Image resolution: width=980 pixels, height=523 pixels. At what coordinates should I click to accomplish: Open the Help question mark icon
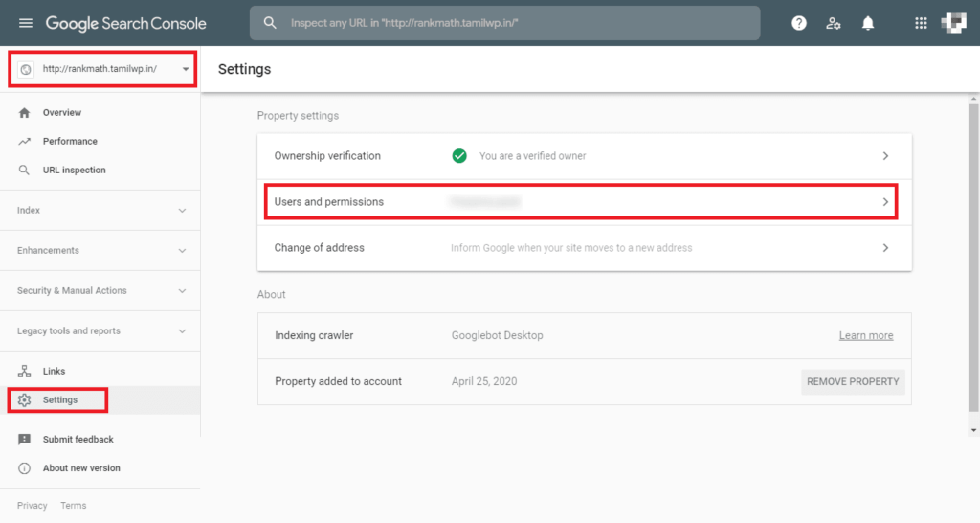[799, 23]
